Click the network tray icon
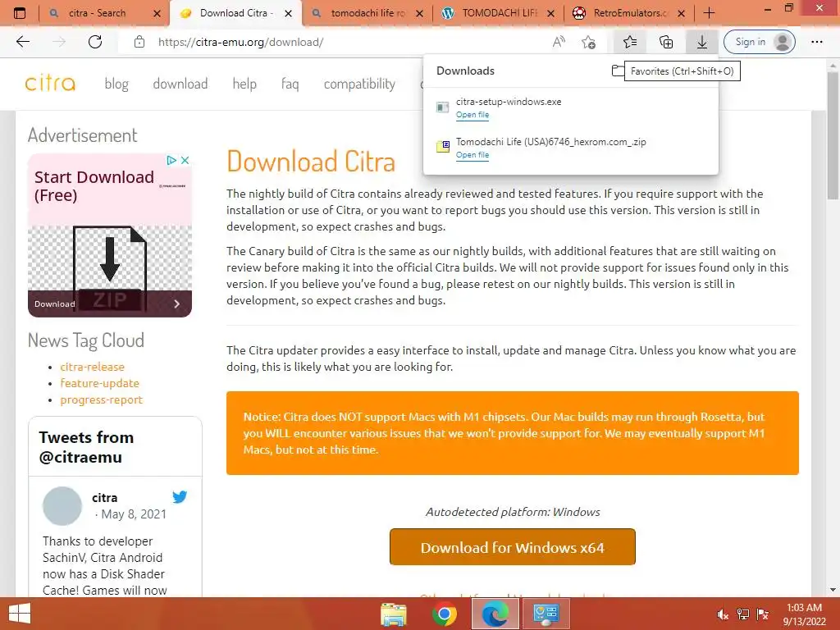The image size is (840, 630). click(743, 614)
